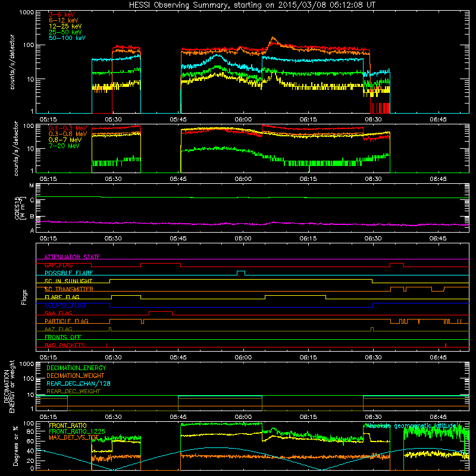Click the DECIMATION ENERGY or weight axis label
Viewport: 476px width, 476px height.
click(9, 386)
